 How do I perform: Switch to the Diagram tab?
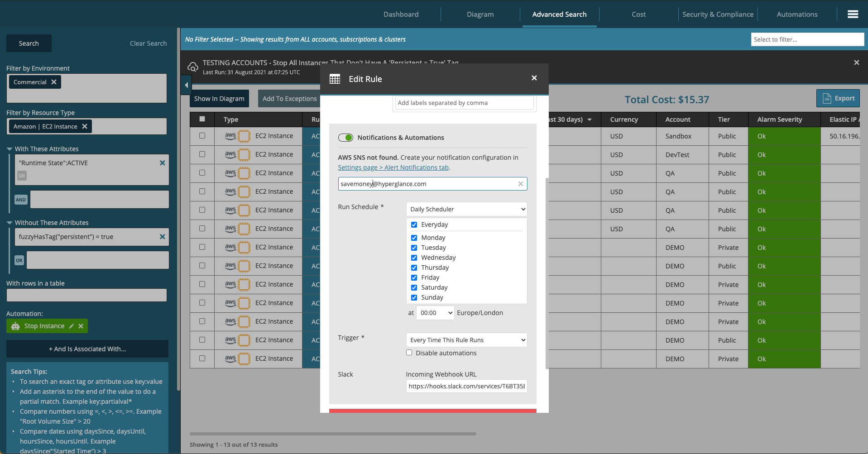480,14
